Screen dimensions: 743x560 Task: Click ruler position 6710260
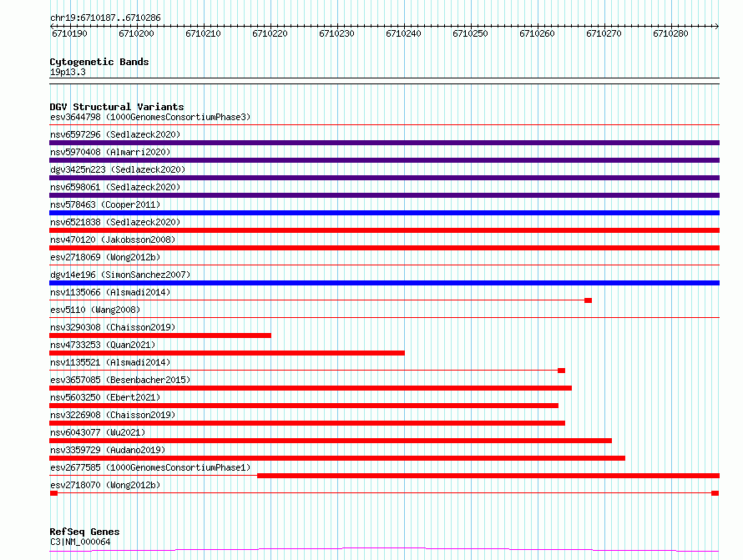point(538,33)
